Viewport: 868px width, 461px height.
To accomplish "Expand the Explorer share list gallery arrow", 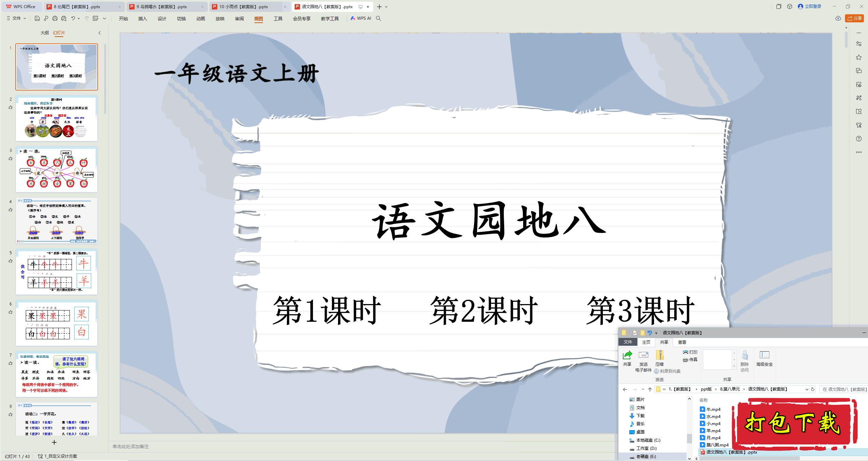I will 734,366.
